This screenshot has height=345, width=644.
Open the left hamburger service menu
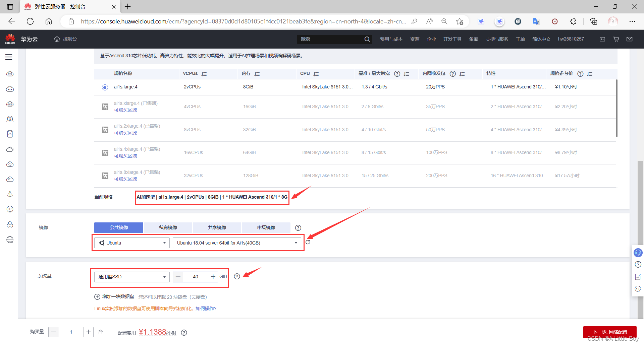coord(9,57)
